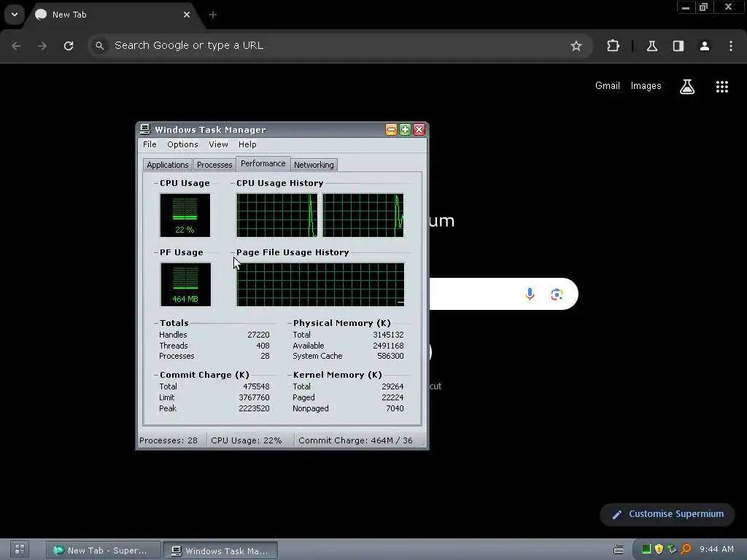Click Customise Supermium button
This screenshot has height=560, width=747.
pyautogui.click(x=667, y=514)
